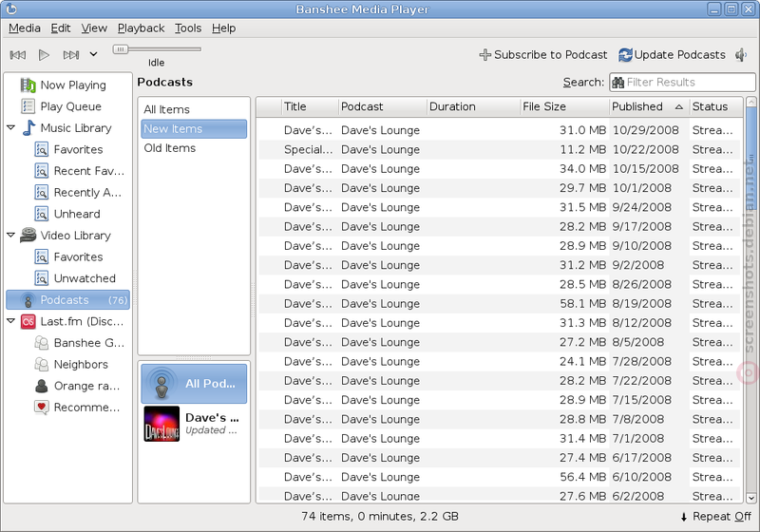
Task: Click the play button
Action: (44, 55)
